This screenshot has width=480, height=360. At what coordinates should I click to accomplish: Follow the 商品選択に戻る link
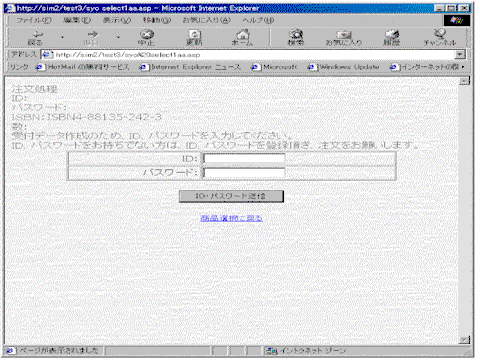click(x=231, y=218)
